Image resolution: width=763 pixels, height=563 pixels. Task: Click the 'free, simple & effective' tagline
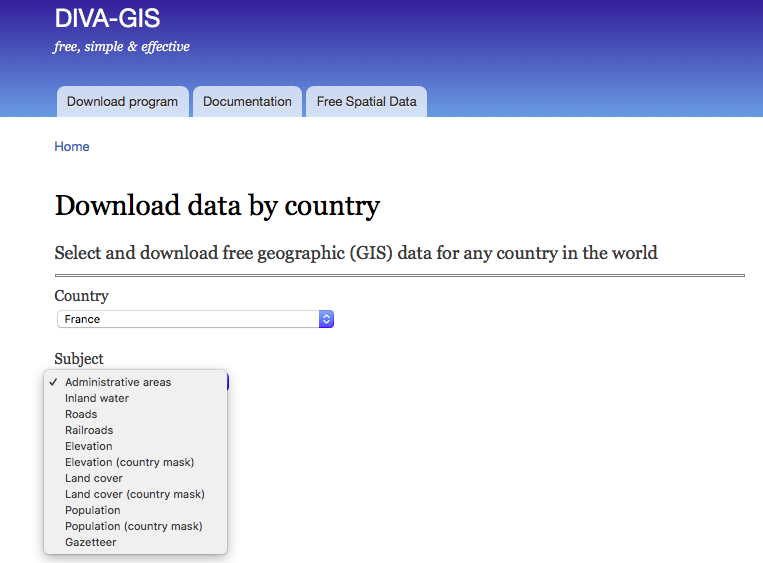click(x=122, y=47)
